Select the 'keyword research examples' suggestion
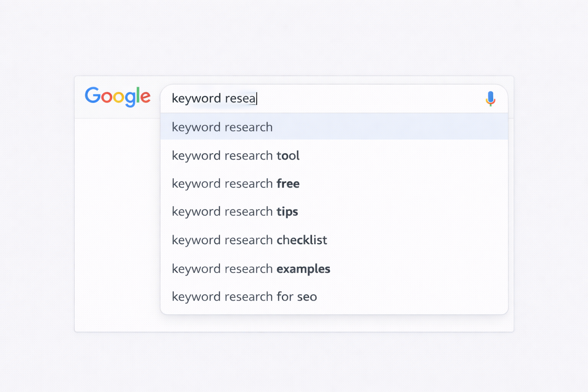Screen dimensions: 588x392 251,269
